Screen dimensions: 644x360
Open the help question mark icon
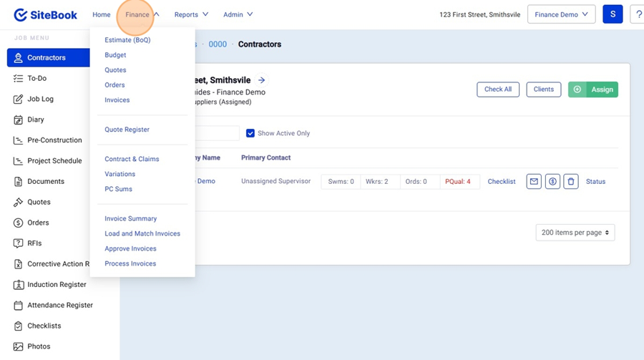click(638, 14)
